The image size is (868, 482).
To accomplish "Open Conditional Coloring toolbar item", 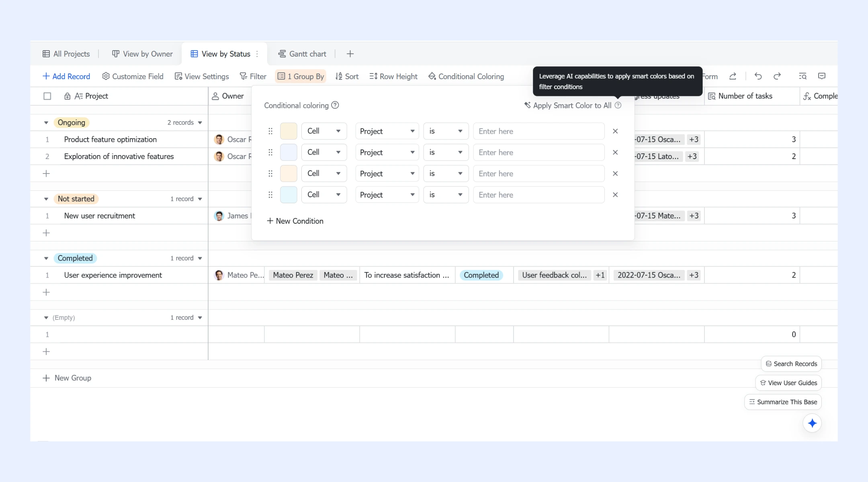I will [466, 76].
